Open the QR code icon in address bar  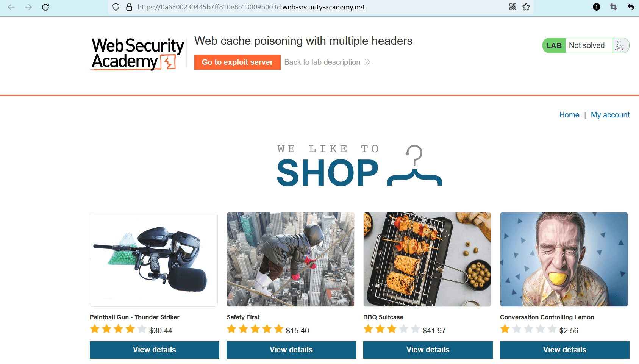tap(513, 7)
